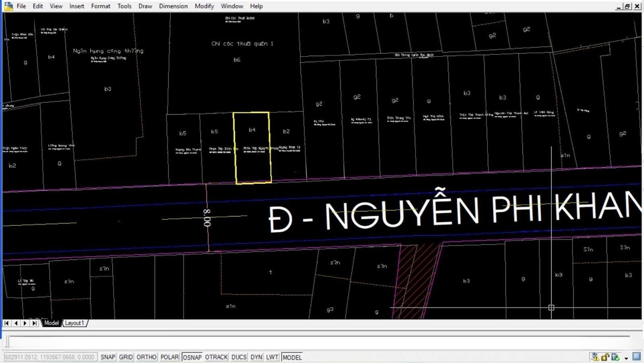Open the Modify menu

click(x=204, y=6)
